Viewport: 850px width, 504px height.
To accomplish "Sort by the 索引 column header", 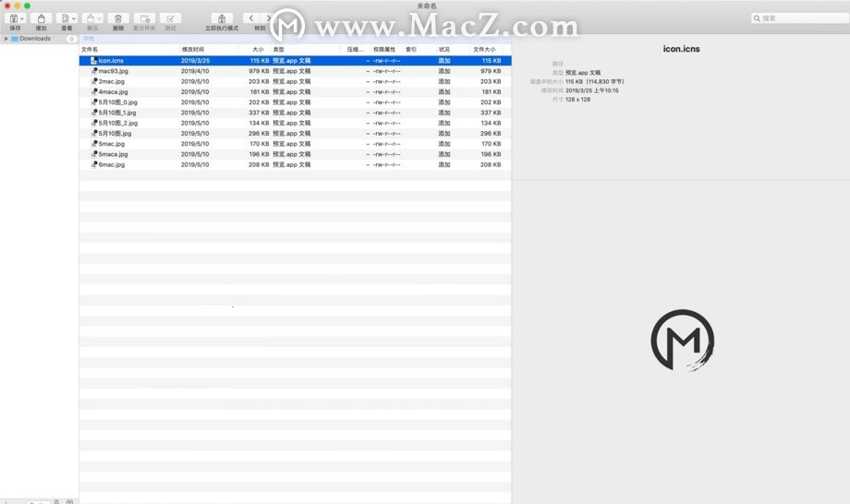I will coord(411,49).
